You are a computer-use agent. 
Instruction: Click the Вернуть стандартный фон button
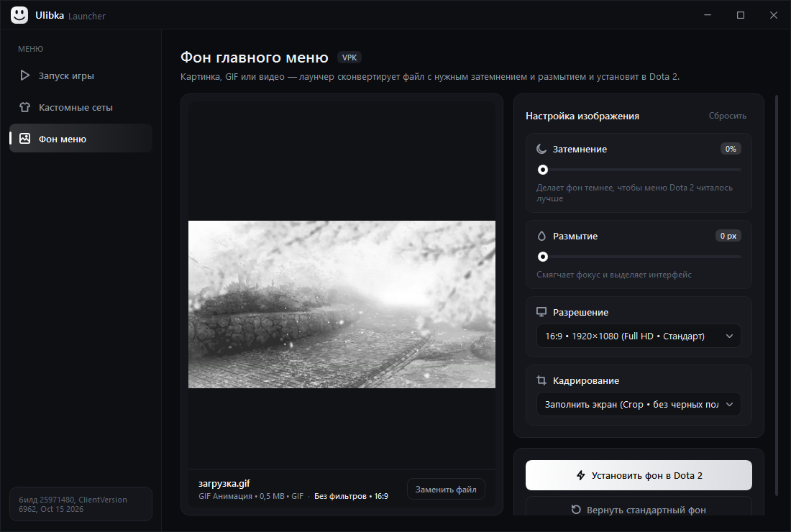[x=638, y=509]
